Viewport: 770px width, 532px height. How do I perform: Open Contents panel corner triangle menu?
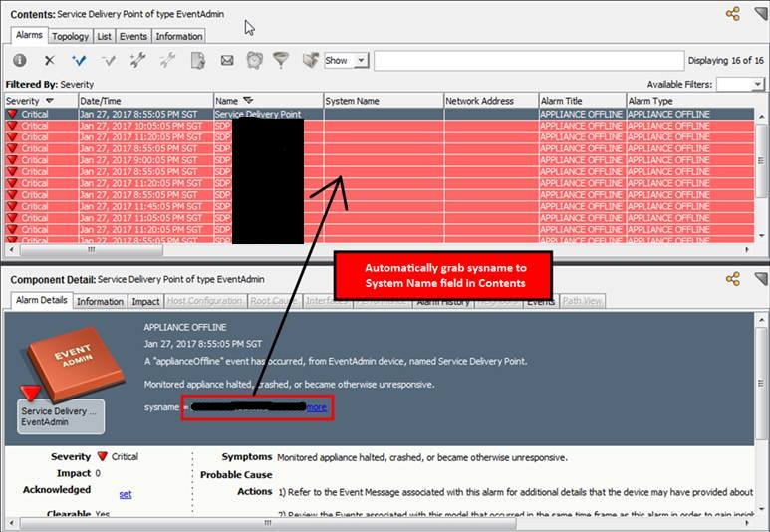(761, 13)
